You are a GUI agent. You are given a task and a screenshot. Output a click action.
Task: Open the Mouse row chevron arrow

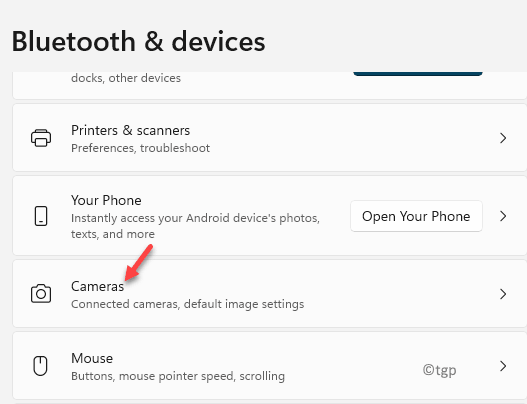pyautogui.click(x=503, y=366)
